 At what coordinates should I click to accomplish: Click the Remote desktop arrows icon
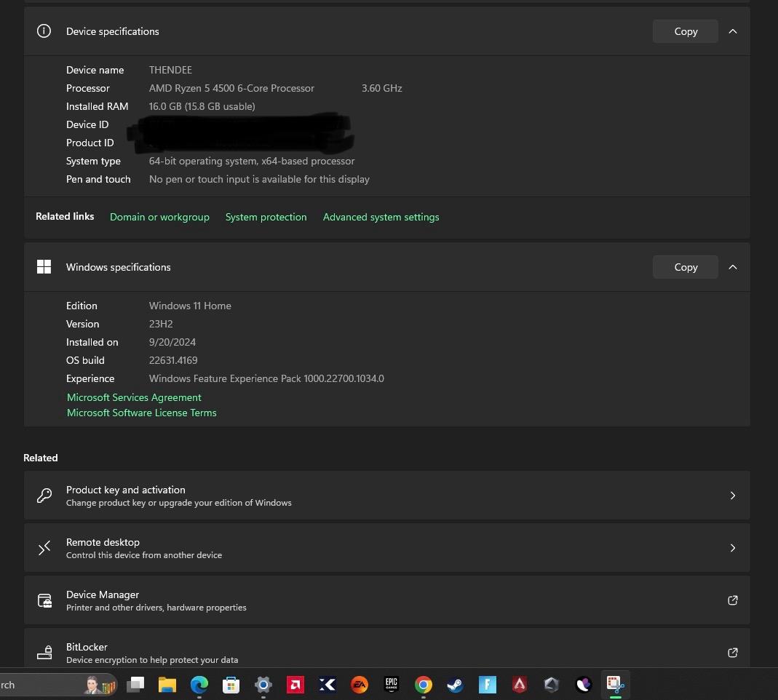pos(44,548)
